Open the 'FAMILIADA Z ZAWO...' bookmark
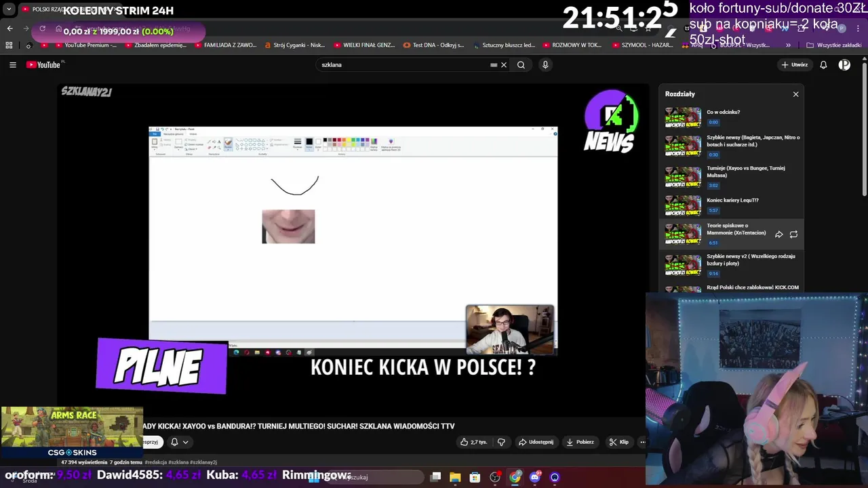 pos(225,45)
